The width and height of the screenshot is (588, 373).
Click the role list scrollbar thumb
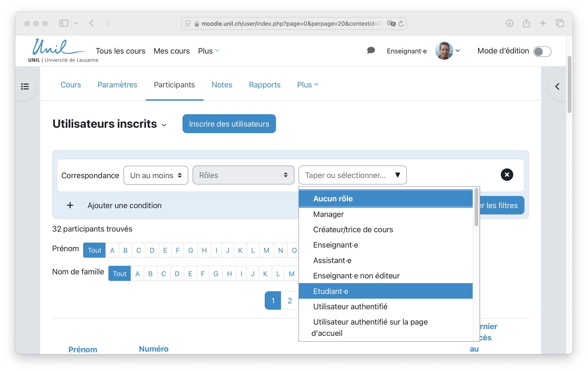tap(476, 207)
